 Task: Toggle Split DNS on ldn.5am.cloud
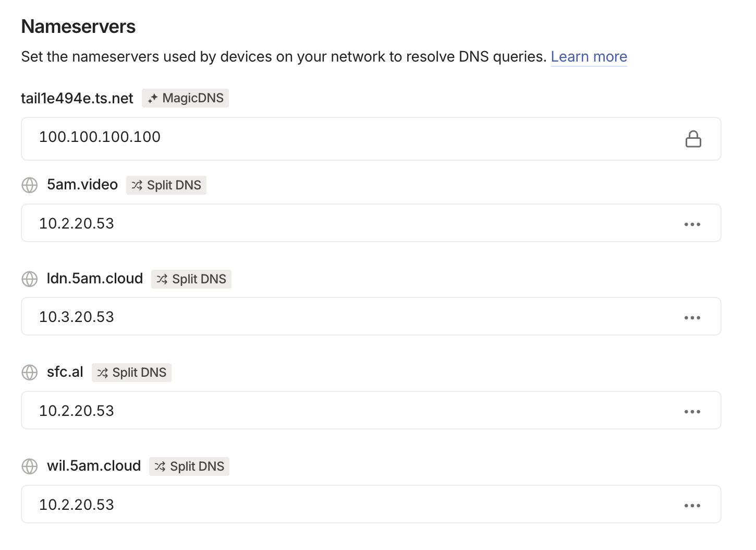191,279
